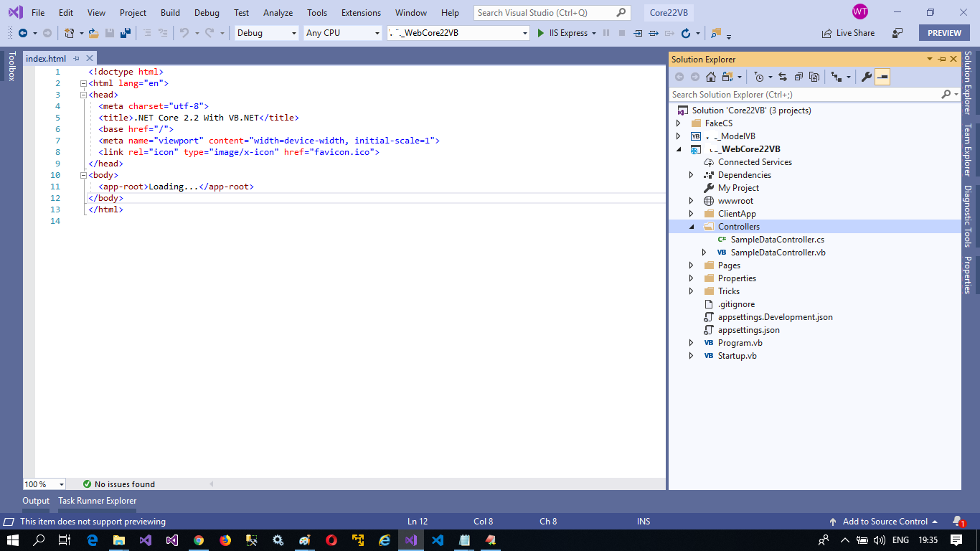Open the Extensions menu
Image resolution: width=980 pixels, height=551 pixels.
pos(361,13)
